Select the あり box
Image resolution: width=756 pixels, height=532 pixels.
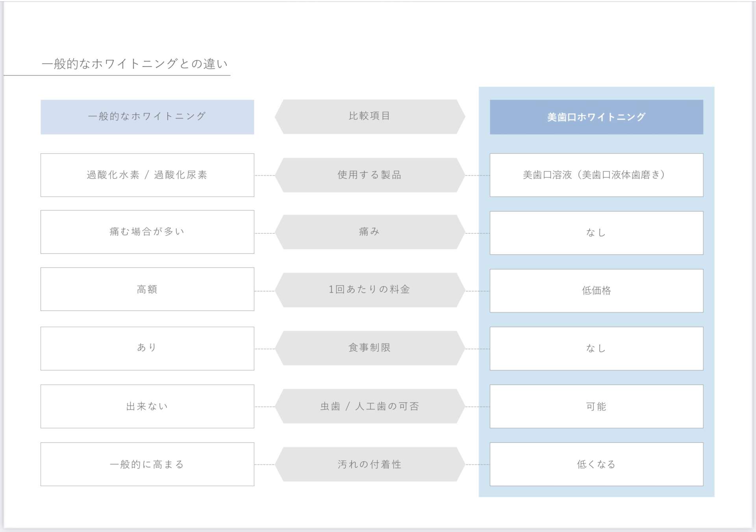[x=147, y=348]
